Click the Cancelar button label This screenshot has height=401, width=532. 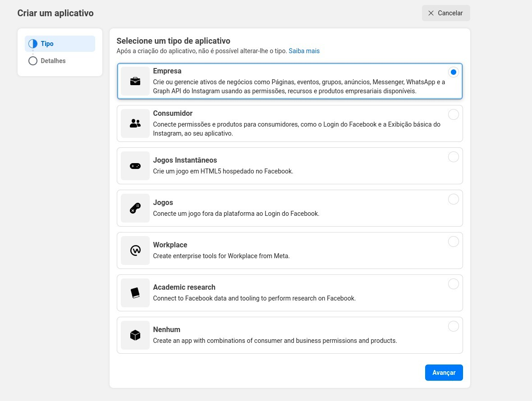click(x=450, y=13)
